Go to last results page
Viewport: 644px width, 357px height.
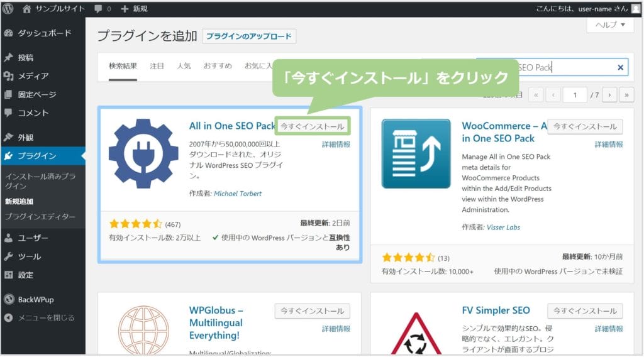pyautogui.click(x=627, y=95)
